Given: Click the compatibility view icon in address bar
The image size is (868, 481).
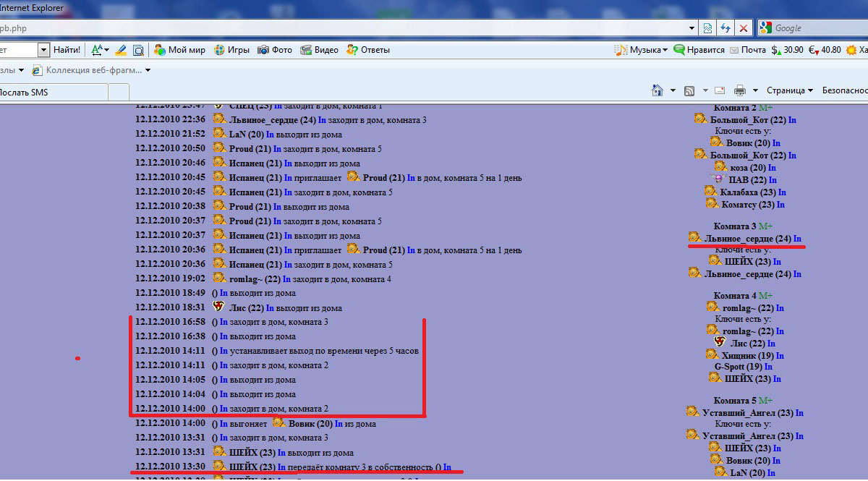Looking at the screenshot, I should [709, 28].
